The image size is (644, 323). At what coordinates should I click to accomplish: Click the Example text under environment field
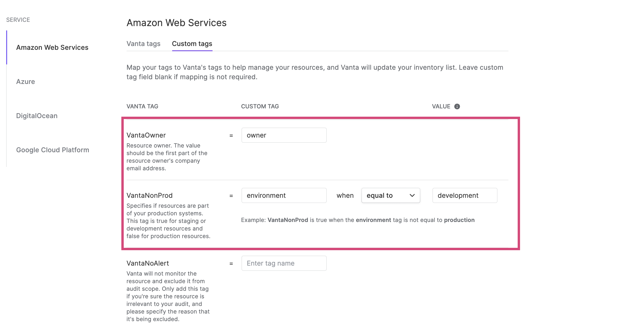coord(358,220)
